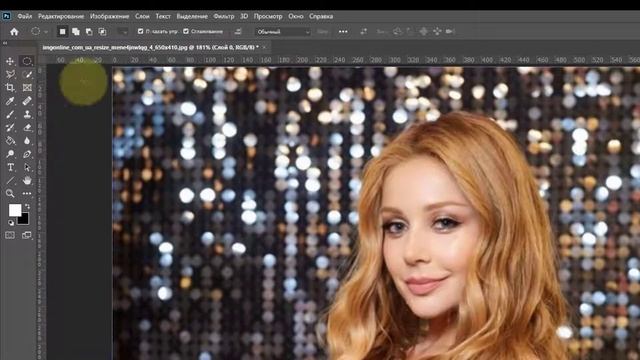
Task: Toggle Quick Mask mode
Action: pyautogui.click(x=10, y=235)
